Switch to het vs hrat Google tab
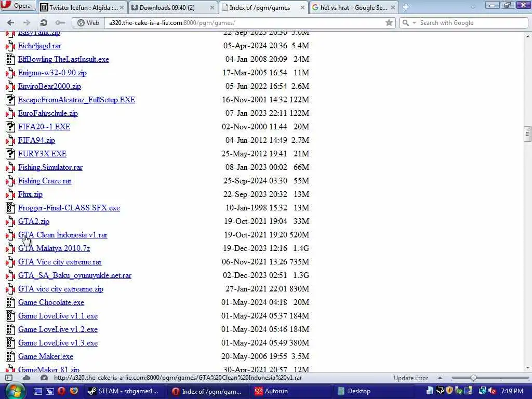The width and height of the screenshot is (532, 399). click(353, 7)
